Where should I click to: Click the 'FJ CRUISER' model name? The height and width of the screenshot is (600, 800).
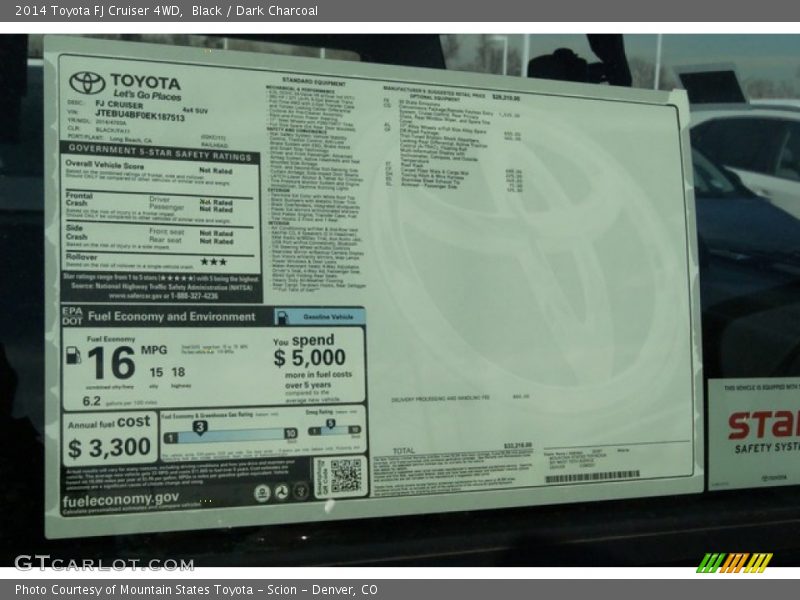pyautogui.click(x=119, y=105)
